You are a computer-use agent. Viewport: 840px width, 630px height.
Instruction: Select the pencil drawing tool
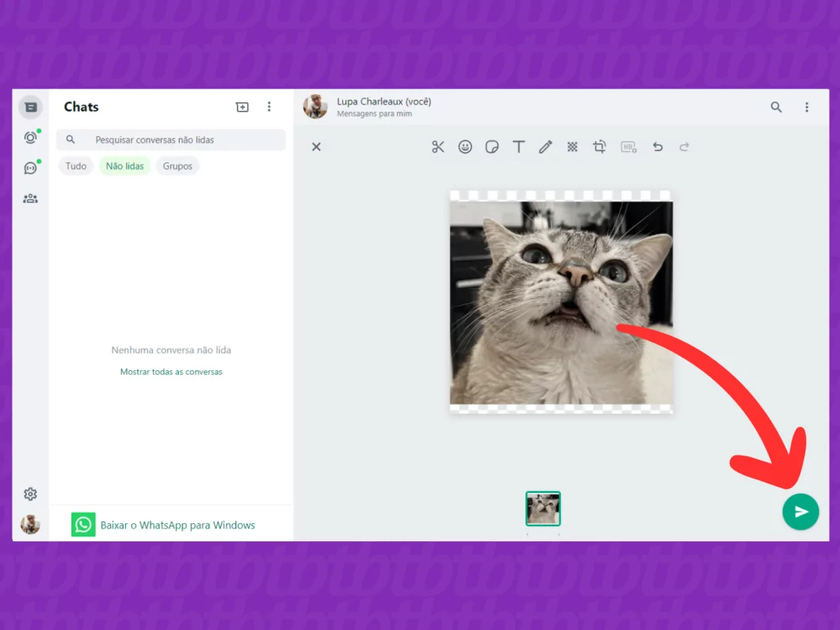point(545,147)
